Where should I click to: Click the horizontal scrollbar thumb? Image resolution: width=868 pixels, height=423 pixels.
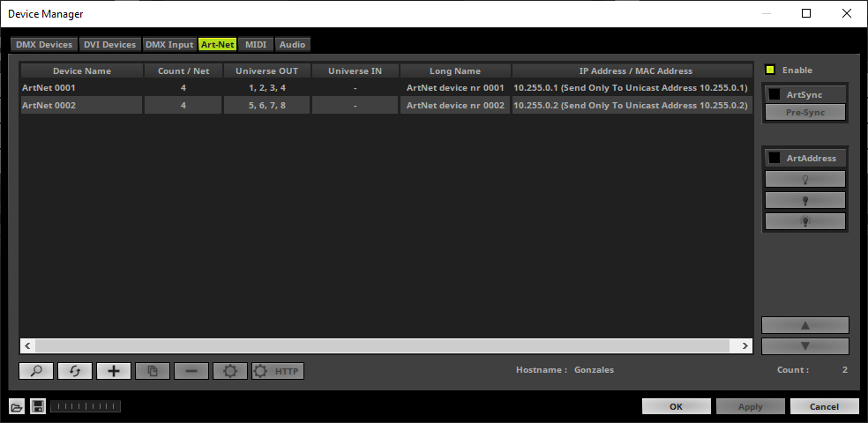[x=382, y=345]
